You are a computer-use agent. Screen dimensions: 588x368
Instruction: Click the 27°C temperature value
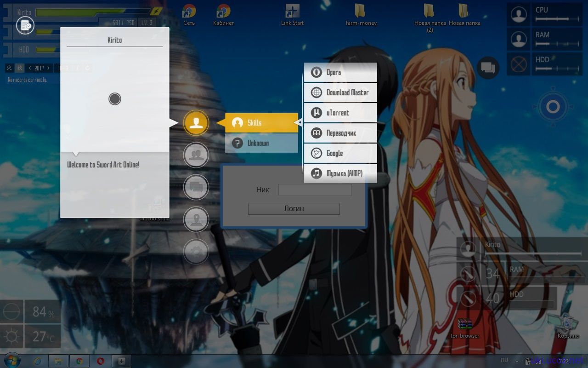pyautogui.click(x=43, y=337)
